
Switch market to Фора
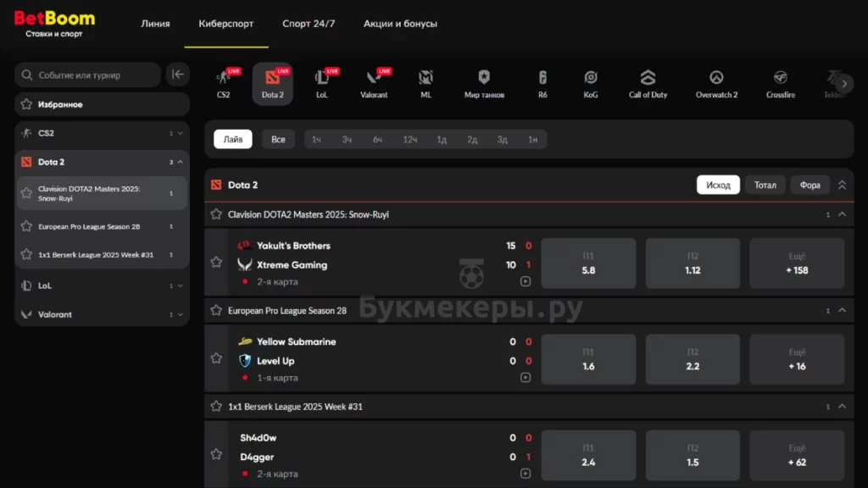pos(810,185)
